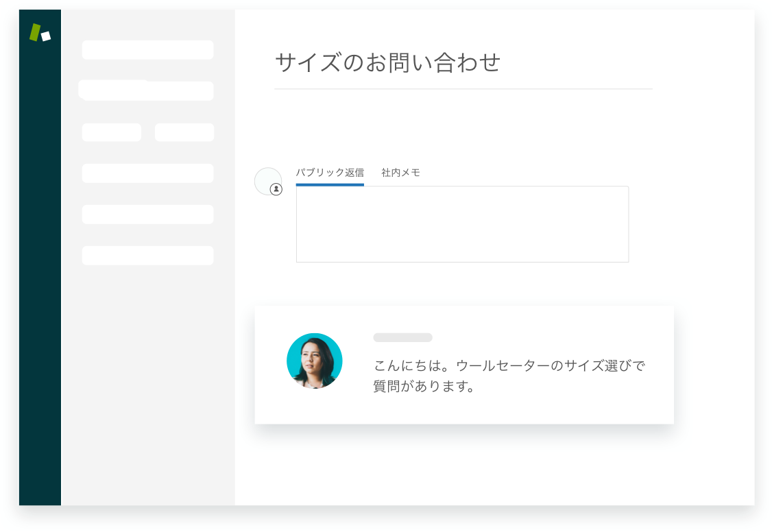Click the green logo in dark sidebar
Screen dimensions: 772x532
click(x=40, y=32)
